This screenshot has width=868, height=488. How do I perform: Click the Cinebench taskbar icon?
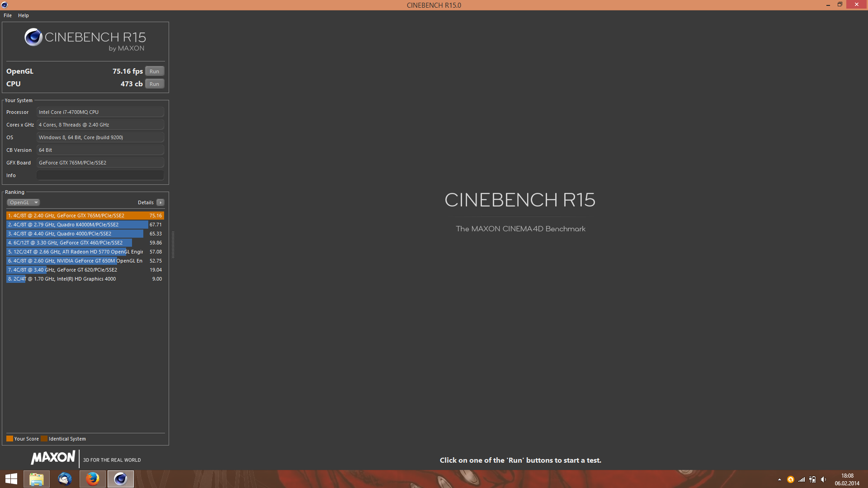point(121,479)
